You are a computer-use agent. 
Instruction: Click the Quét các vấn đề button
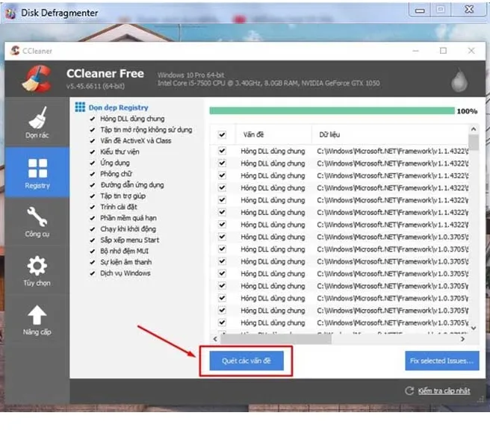point(246,361)
